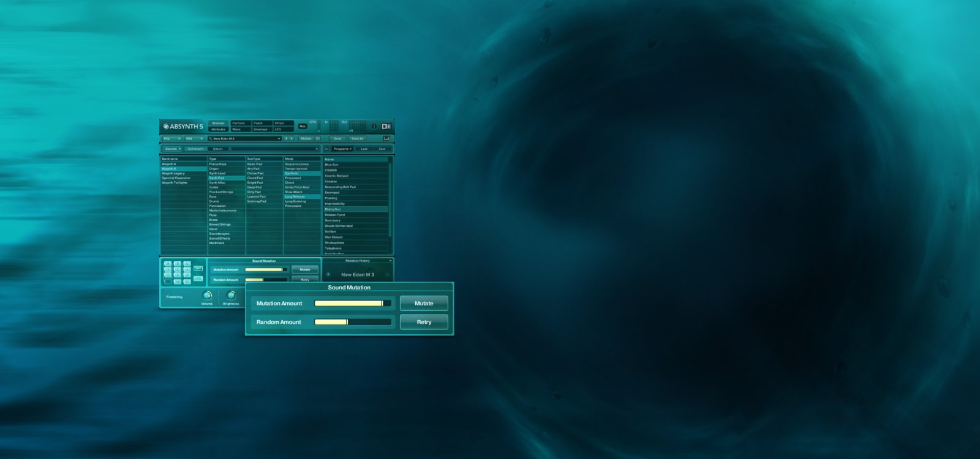Click the previous preset arrow

tap(286, 138)
